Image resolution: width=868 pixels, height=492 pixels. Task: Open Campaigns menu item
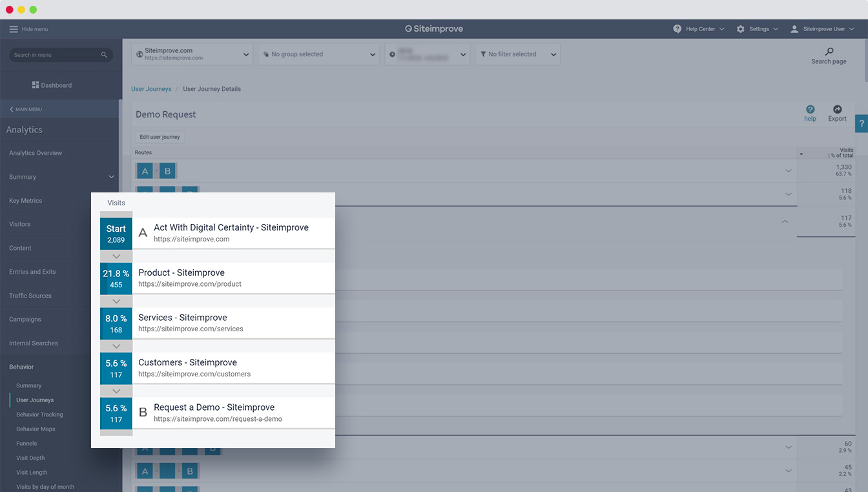click(x=25, y=320)
